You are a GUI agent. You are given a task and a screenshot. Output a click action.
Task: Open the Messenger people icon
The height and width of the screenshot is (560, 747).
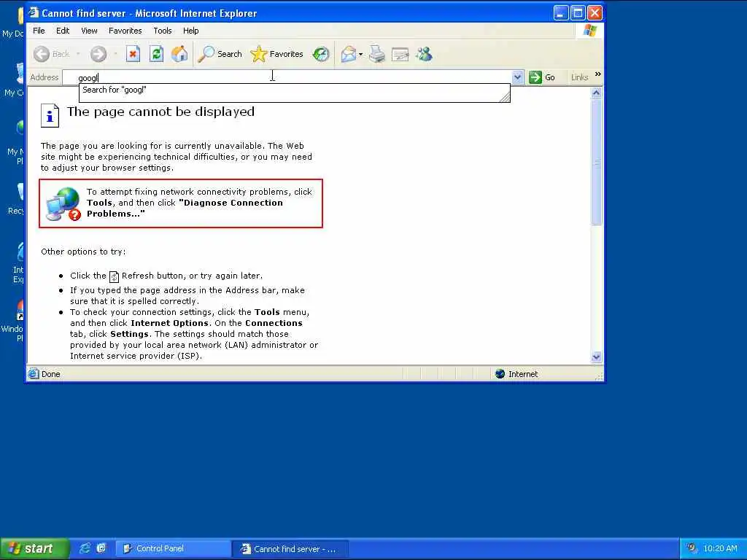(x=424, y=54)
